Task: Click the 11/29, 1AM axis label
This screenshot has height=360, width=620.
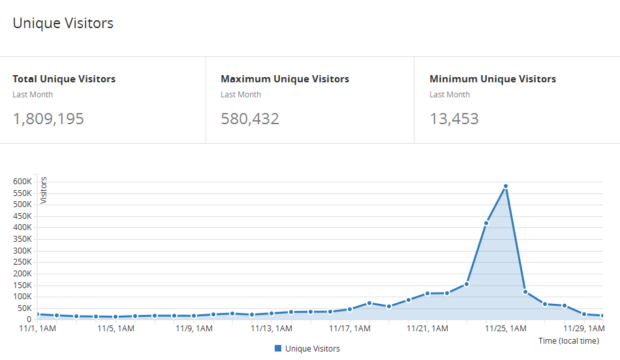Action: pyautogui.click(x=584, y=328)
